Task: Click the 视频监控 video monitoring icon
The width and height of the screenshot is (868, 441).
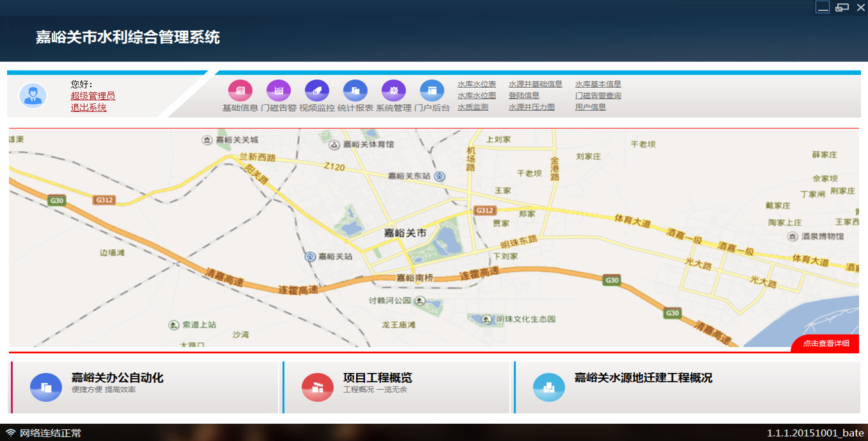Action: (x=316, y=90)
